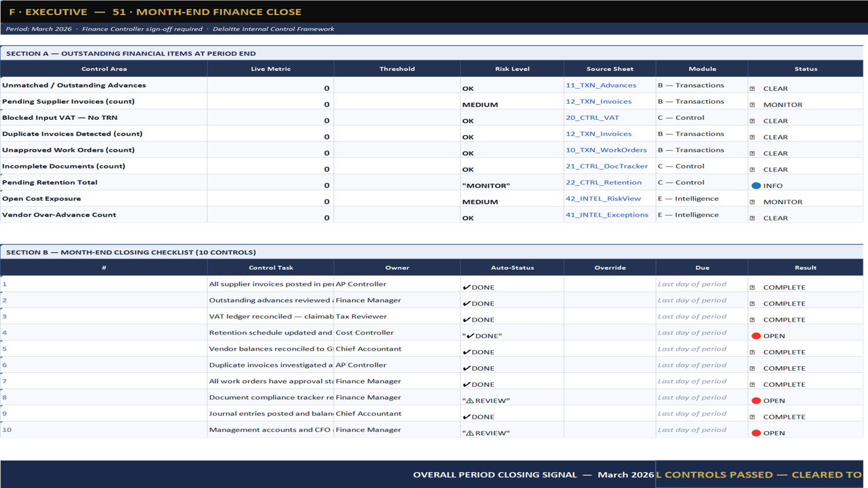Click the DONE checkmark in the Journal entries row
This screenshot has width=868, height=488.
click(x=466, y=417)
